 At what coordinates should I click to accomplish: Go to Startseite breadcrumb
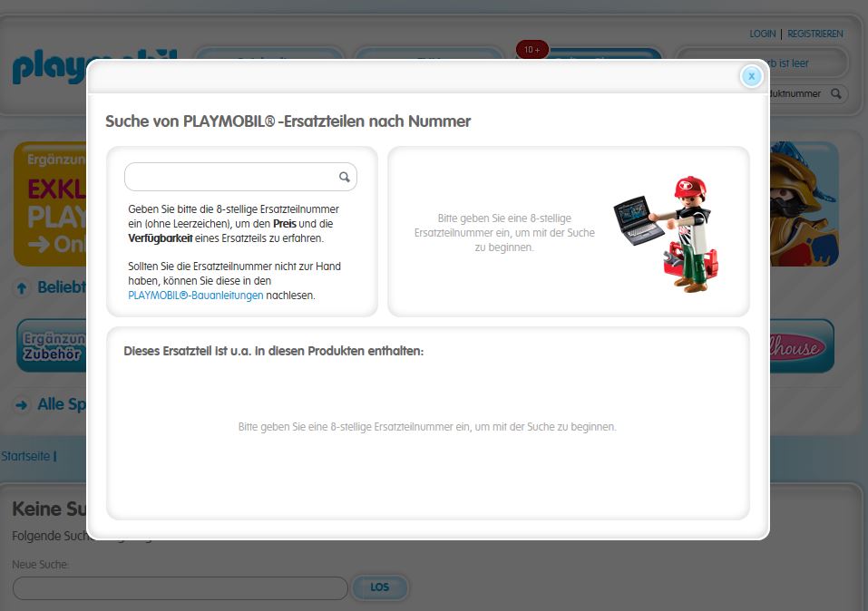[x=25, y=456]
